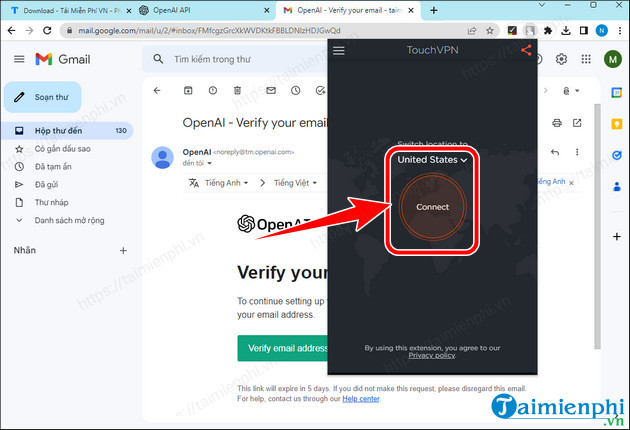Click the Gmail search field
630x430 pixels.
tap(250, 59)
